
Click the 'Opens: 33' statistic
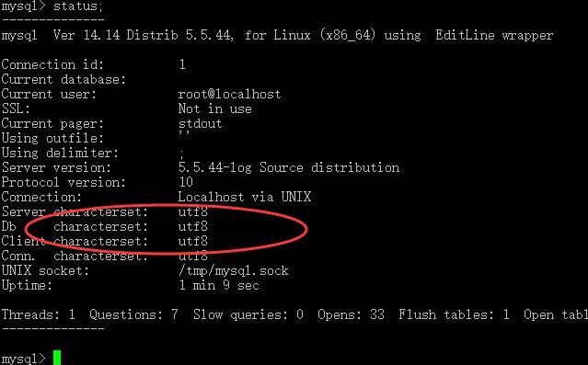(x=351, y=314)
